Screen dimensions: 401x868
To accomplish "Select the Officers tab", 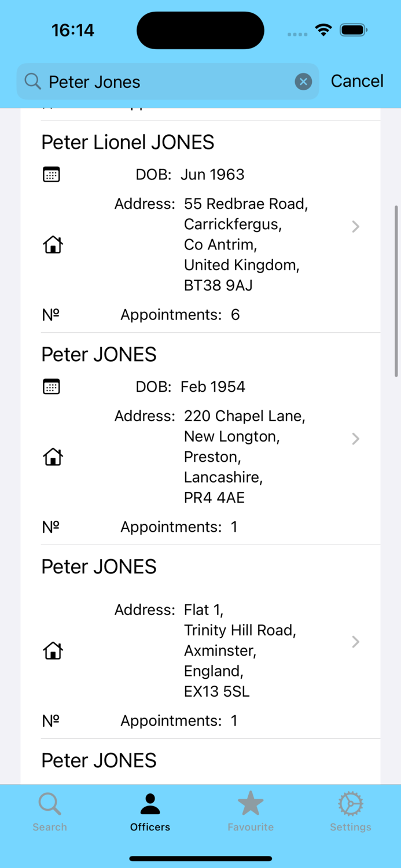I will pos(150,811).
